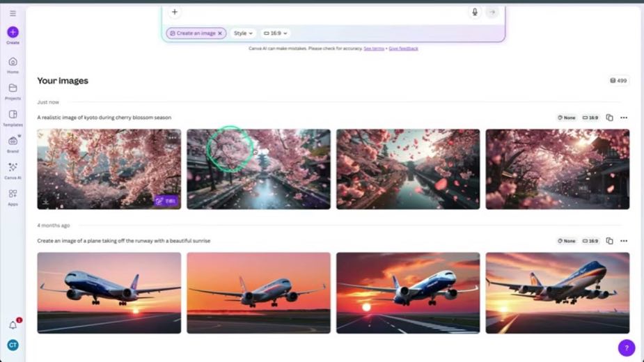
Task: Select fourth cherry blossom sunlit image
Action: [x=558, y=169]
